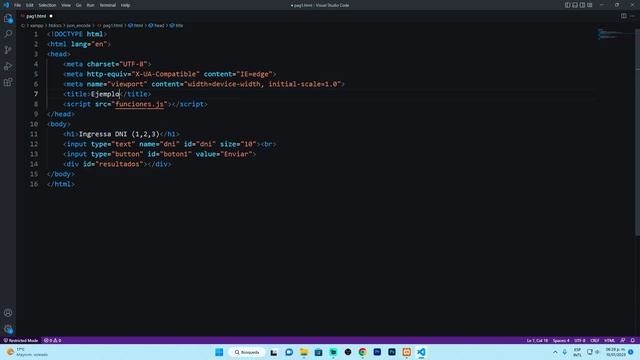Open the Go menu

78,5
